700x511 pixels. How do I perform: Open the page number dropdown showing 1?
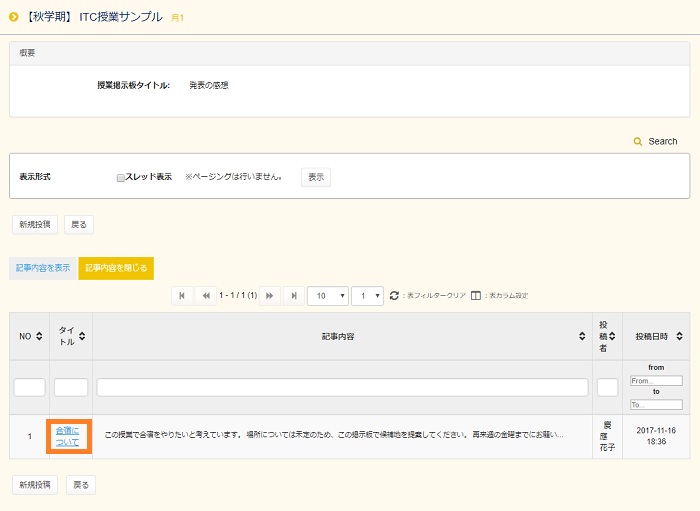coord(367,296)
